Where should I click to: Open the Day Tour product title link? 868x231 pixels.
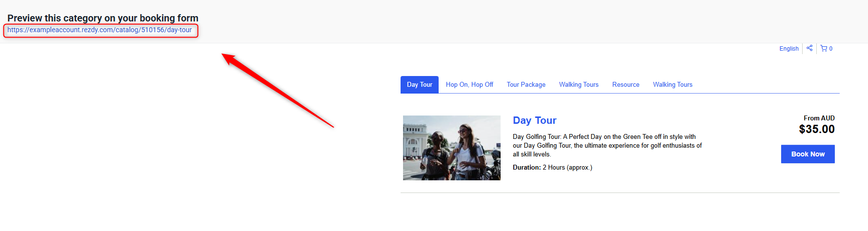[x=534, y=120]
